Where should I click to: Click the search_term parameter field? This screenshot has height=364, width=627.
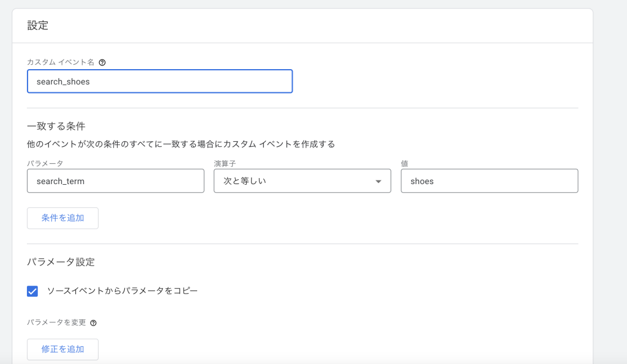pyautogui.click(x=115, y=181)
